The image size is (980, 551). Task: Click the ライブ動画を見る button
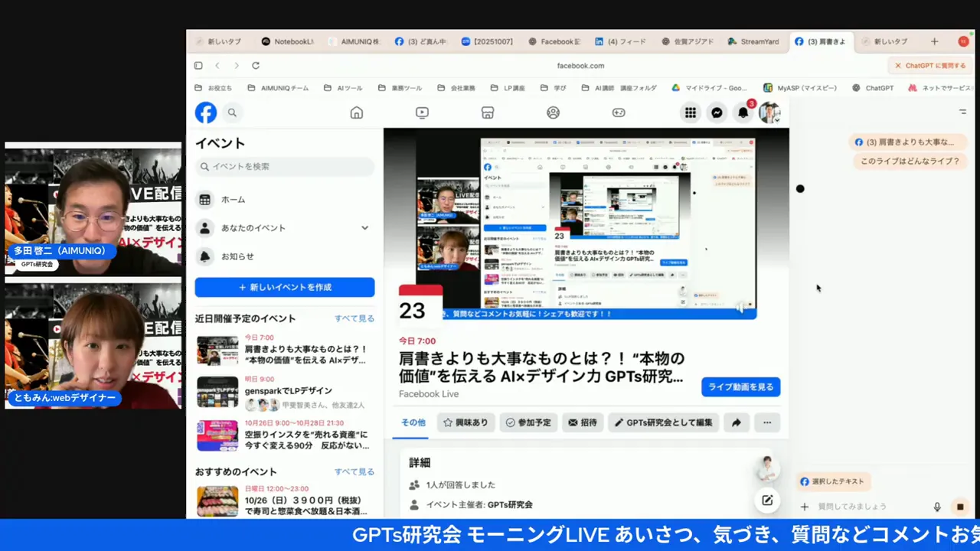pos(740,387)
